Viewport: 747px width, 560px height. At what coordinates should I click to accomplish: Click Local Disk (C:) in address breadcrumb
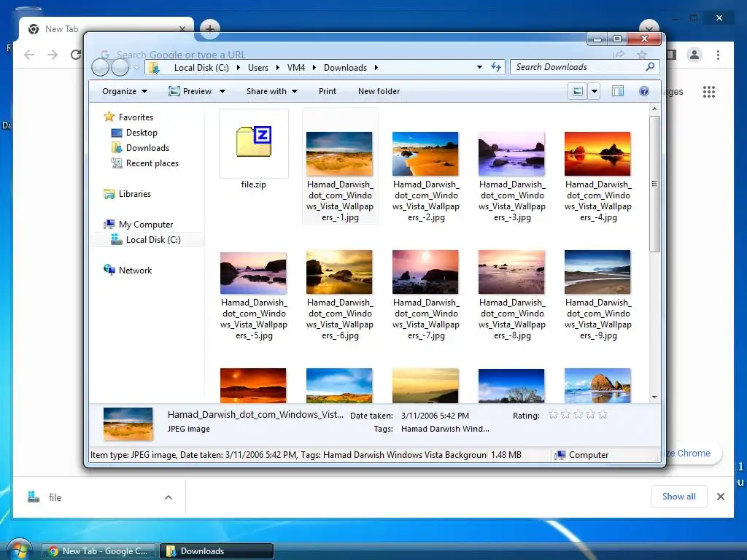pyautogui.click(x=201, y=68)
